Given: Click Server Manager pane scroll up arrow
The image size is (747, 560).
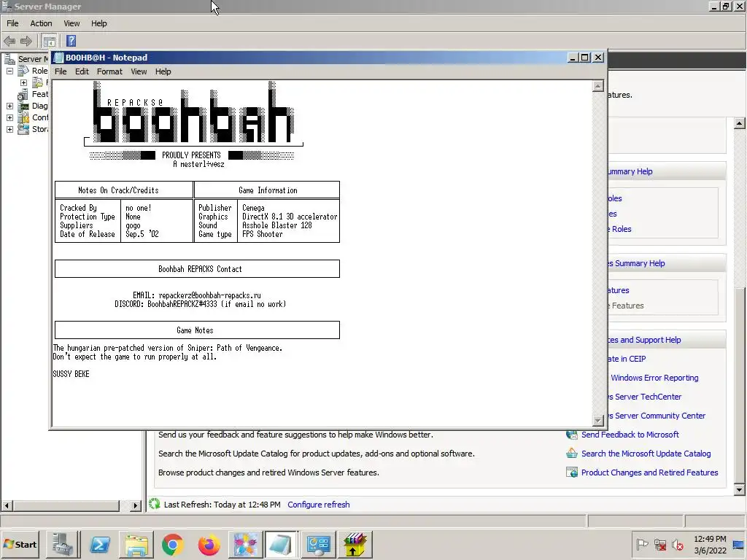Looking at the screenshot, I should coord(739,123).
